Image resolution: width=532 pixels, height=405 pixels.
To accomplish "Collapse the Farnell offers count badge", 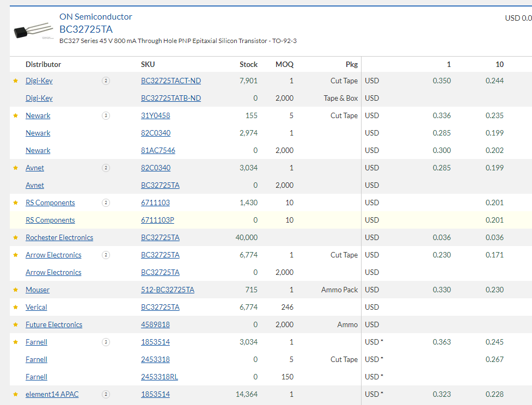I will [x=106, y=342].
